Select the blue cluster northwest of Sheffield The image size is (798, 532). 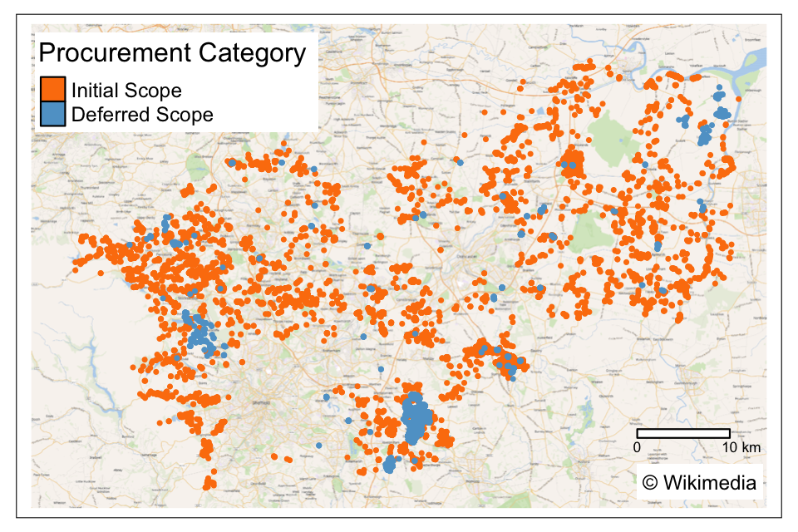(x=199, y=334)
